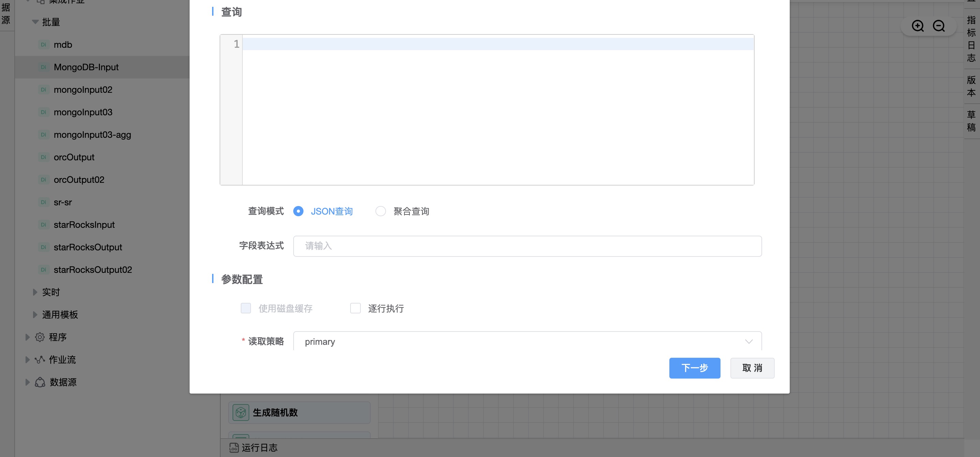Click the DI icon beside MongoDB-Input
Image resolution: width=980 pixels, height=457 pixels.
(43, 67)
